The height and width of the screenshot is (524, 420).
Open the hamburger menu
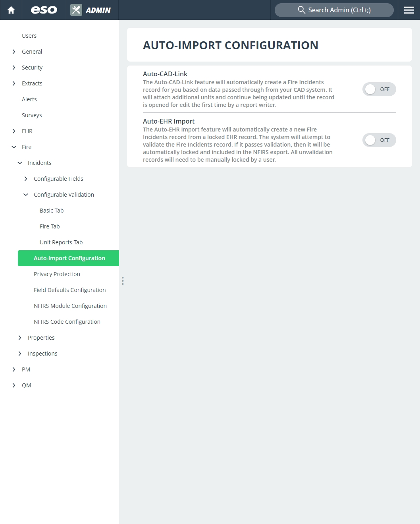click(x=409, y=10)
